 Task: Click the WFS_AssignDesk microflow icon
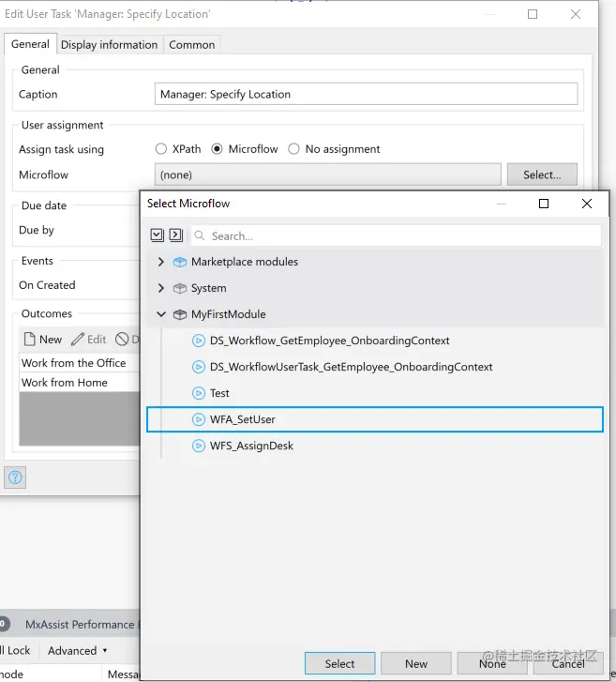pos(199,446)
